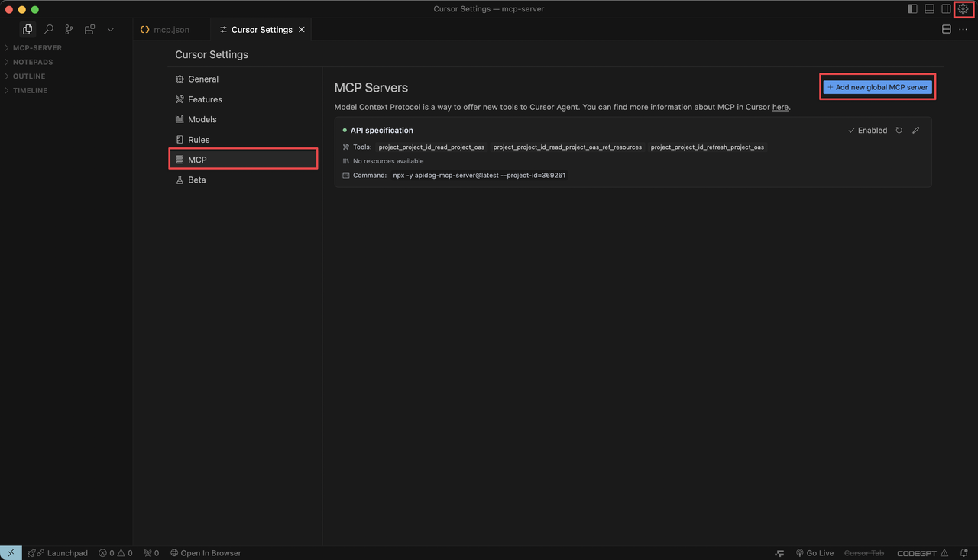Open the Search view icon
Image resolution: width=978 pixels, height=560 pixels.
pyautogui.click(x=49, y=29)
